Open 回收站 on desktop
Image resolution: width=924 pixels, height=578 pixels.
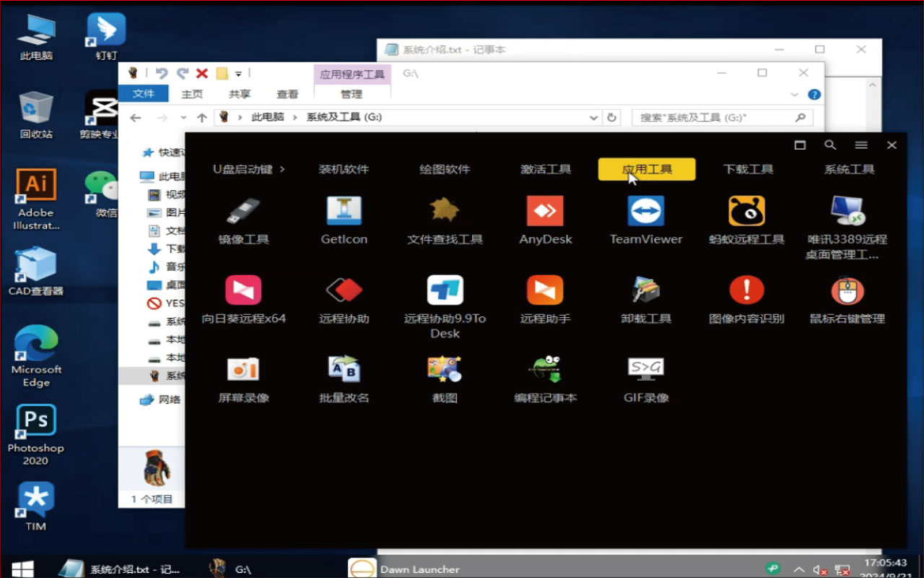point(36,116)
